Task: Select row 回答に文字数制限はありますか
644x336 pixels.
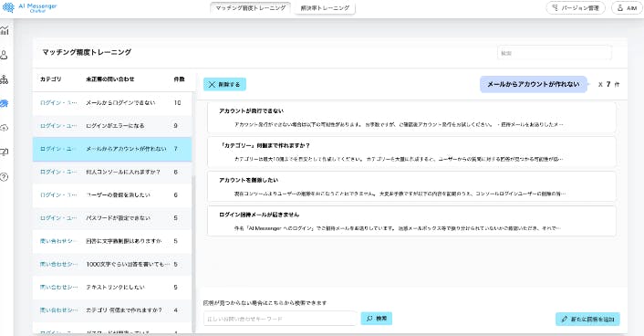Action: coord(112,241)
